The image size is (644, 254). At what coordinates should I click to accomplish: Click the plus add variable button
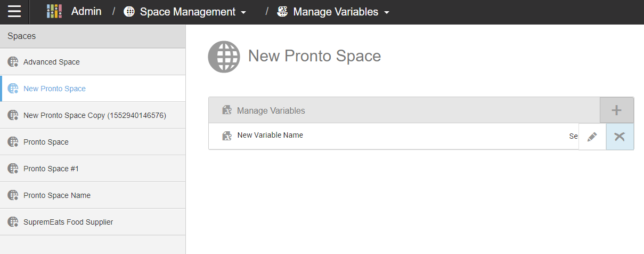pyautogui.click(x=616, y=110)
